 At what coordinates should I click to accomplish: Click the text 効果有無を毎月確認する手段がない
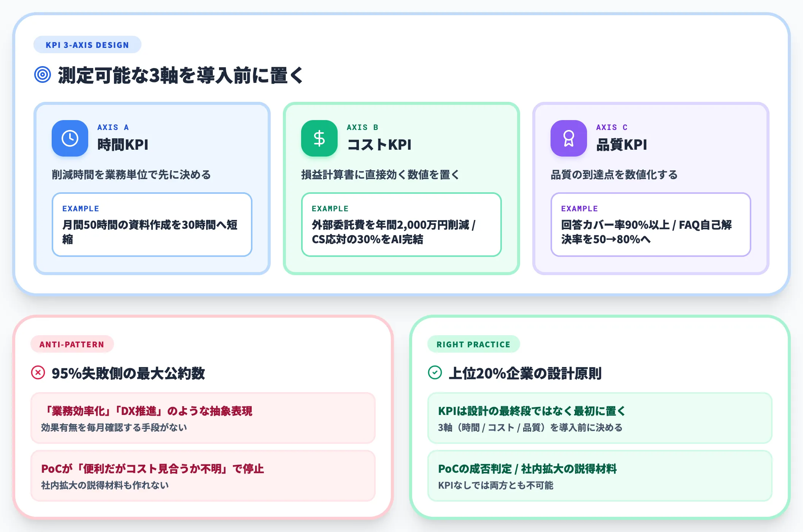click(114, 427)
